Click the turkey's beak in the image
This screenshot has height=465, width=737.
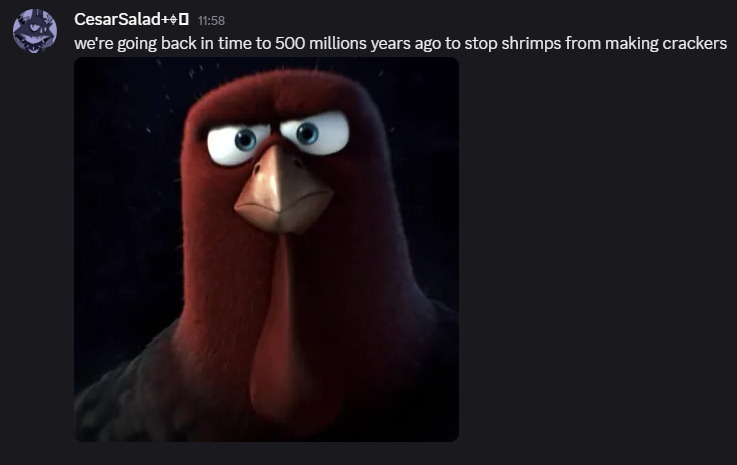click(x=283, y=191)
